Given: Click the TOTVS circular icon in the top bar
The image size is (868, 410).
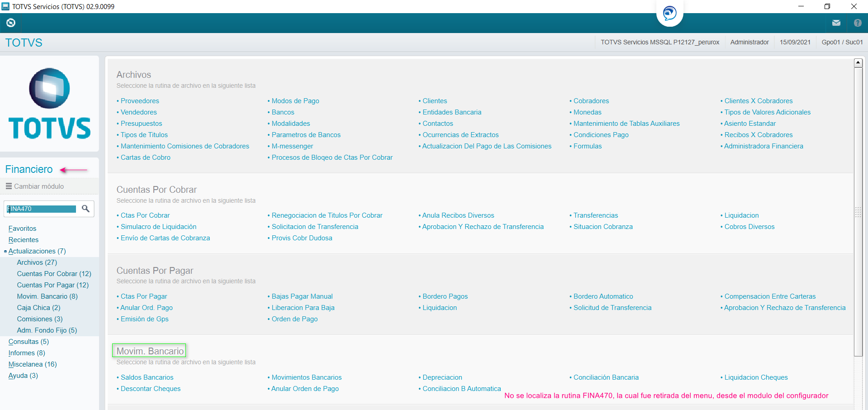Looking at the screenshot, I should [11, 23].
